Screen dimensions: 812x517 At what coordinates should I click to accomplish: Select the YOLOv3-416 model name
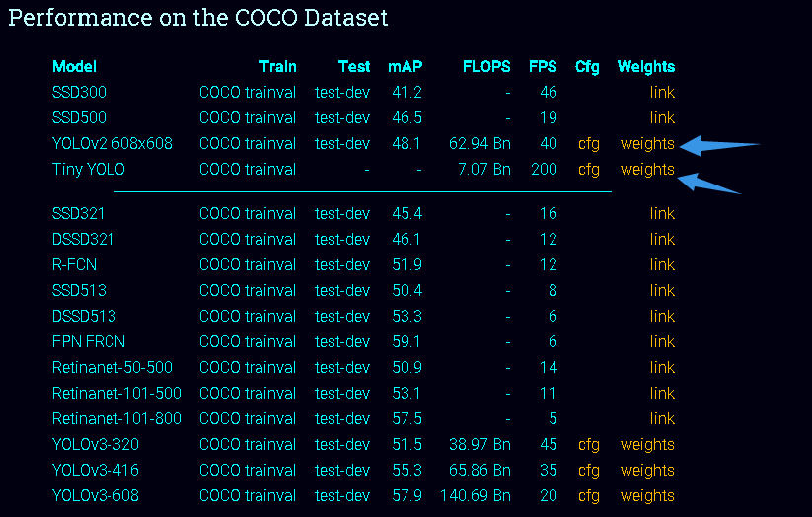(96, 470)
